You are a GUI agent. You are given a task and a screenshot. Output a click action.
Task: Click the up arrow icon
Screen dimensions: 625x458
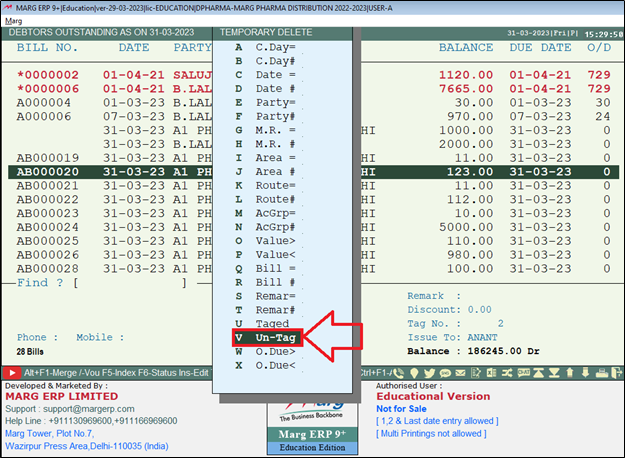pos(570,373)
